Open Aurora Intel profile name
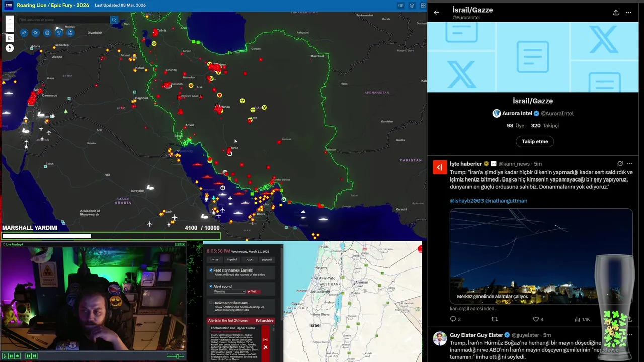 click(x=517, y=113)
